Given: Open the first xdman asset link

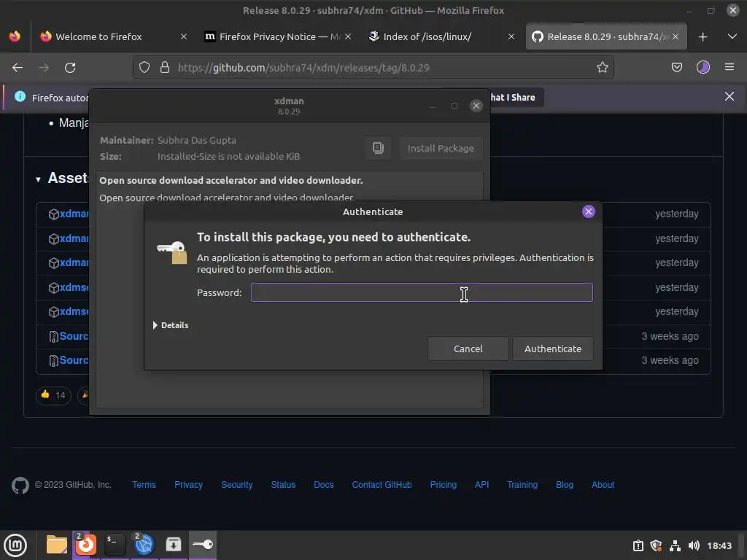Looking at the screenshot, I should point(74,214).
